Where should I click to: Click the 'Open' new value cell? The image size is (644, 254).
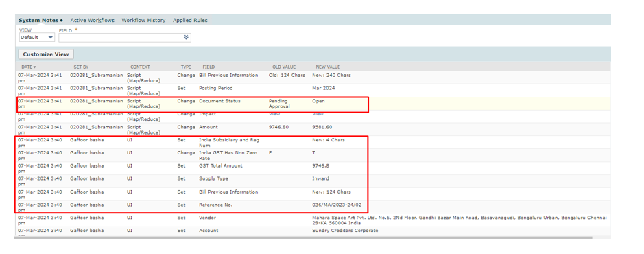(x=318, y=101)
